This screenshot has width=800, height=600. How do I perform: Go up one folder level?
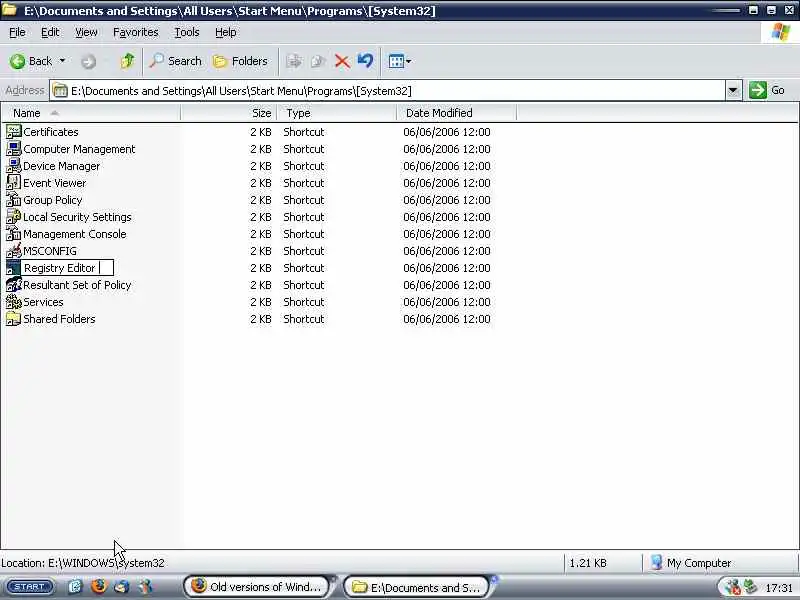[x=127, y=61]
